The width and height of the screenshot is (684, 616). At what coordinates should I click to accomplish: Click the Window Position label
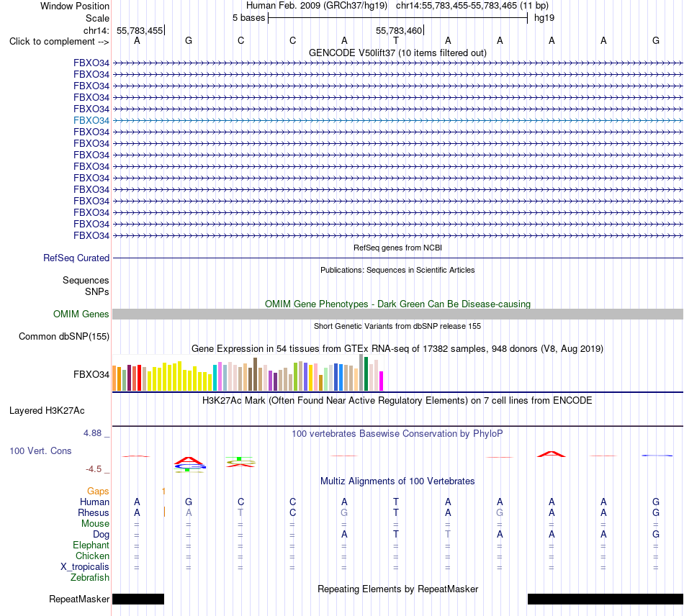tap(75, 6)
